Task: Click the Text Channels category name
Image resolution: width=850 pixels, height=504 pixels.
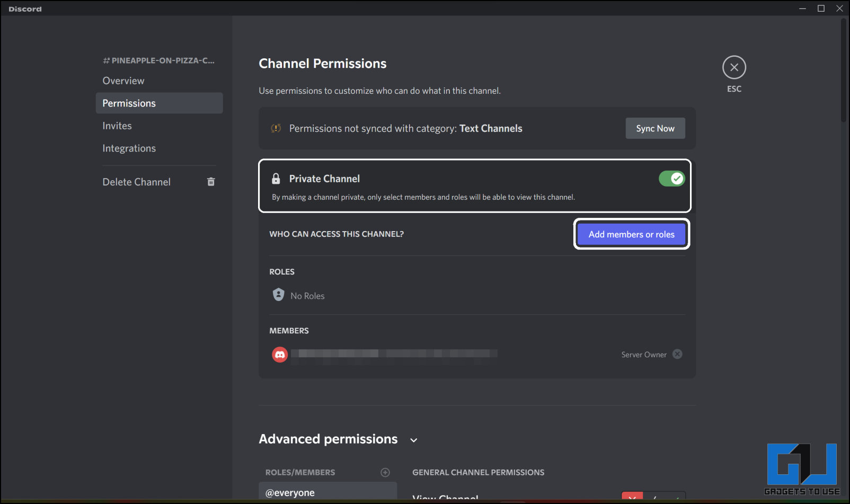Action: (491, 128)
